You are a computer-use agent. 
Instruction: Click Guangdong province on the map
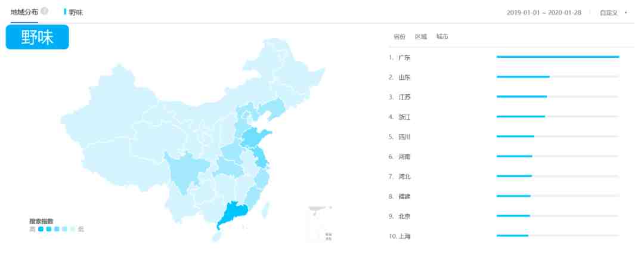[x=233, y=213]
